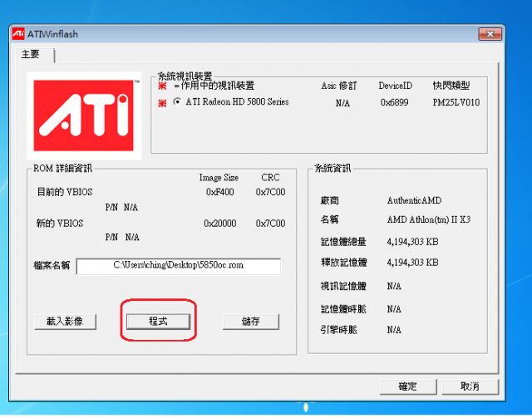This screenshot has height=418, width=532.
Task: Click the 檔案名稱 file path input field
Action: 179,266
